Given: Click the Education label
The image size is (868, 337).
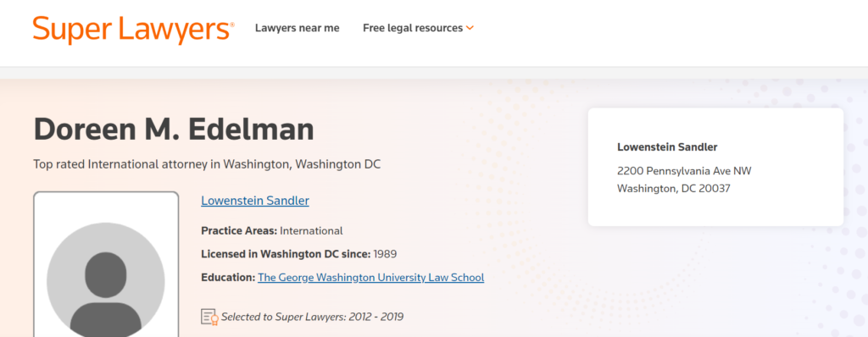Looking at the screenshot, I should click(x=228, y=277).
